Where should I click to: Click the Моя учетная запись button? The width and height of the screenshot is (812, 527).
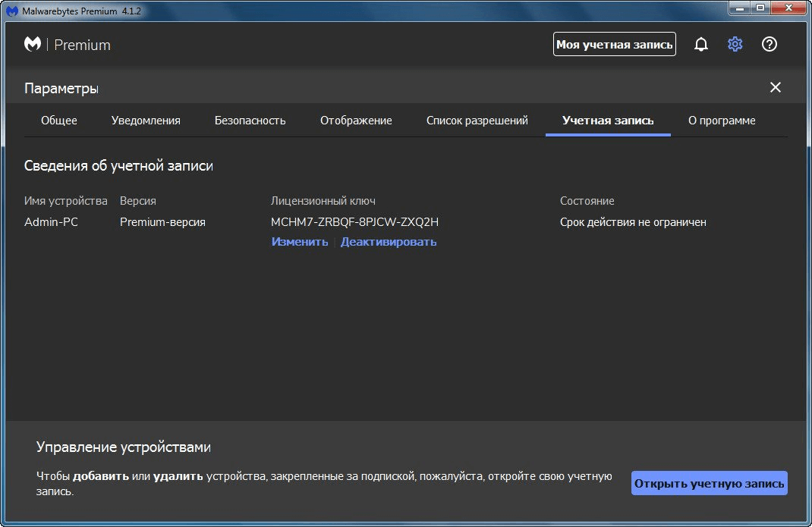pyautogui.click(x=615, y=45)
